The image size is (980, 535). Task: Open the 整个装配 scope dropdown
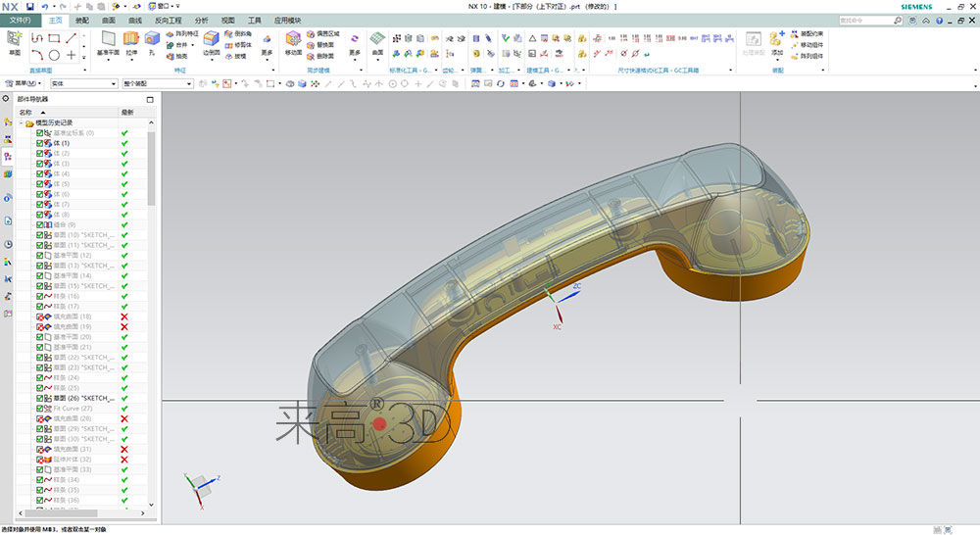[157, 83]
